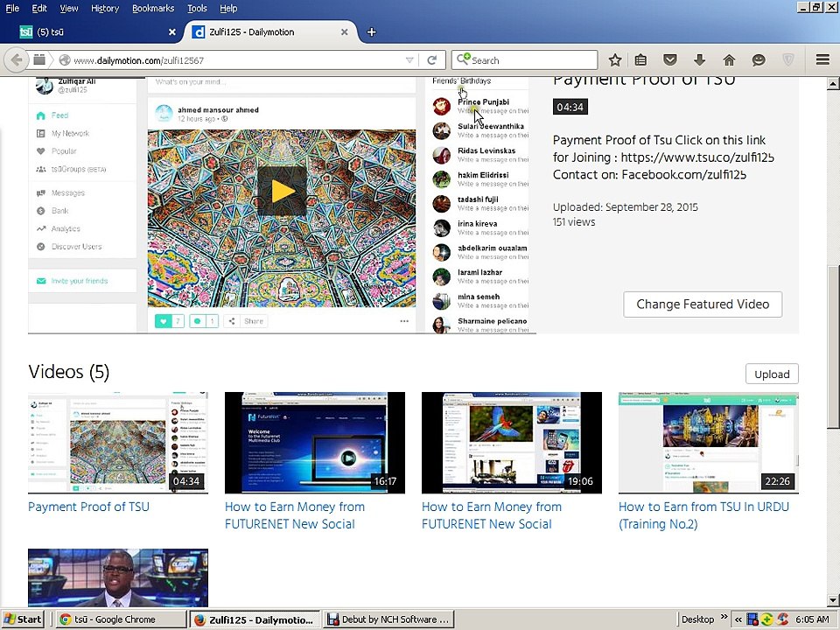
Task: Open the 19:06 FUTURENET video title link
Action: click(492, 515)
